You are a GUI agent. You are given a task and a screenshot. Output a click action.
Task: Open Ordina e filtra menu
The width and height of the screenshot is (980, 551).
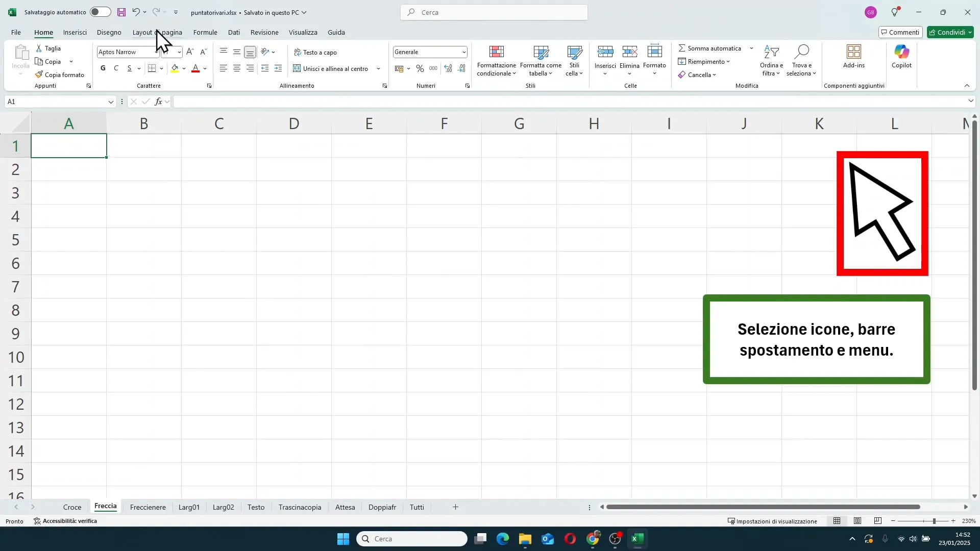pyautogui.click(x=771, y=61)
